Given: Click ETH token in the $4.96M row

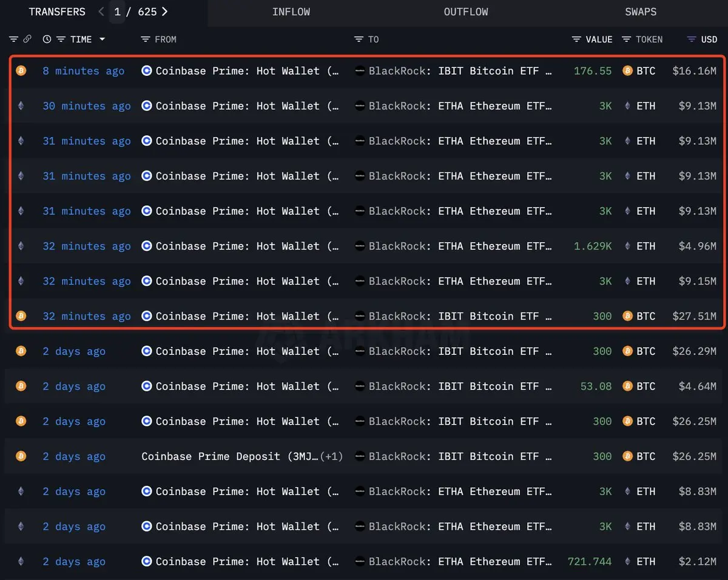Looking at the screenshot, I should pos(639,246).
